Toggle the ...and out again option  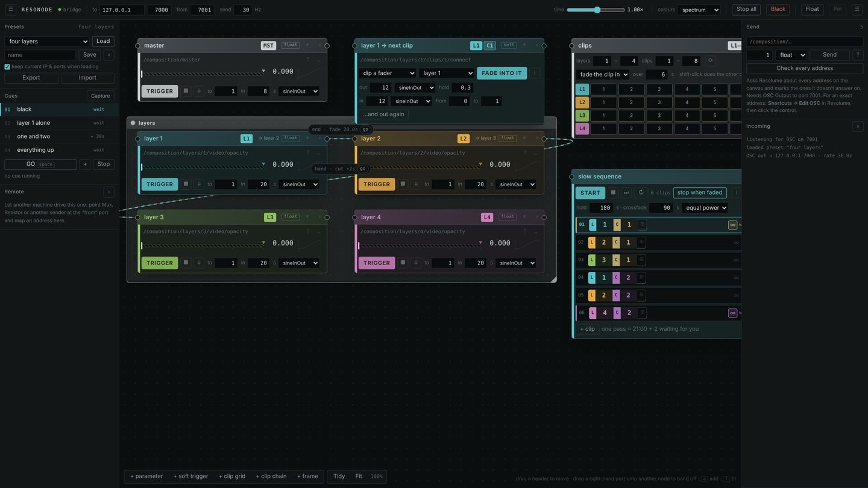(383, 114)
